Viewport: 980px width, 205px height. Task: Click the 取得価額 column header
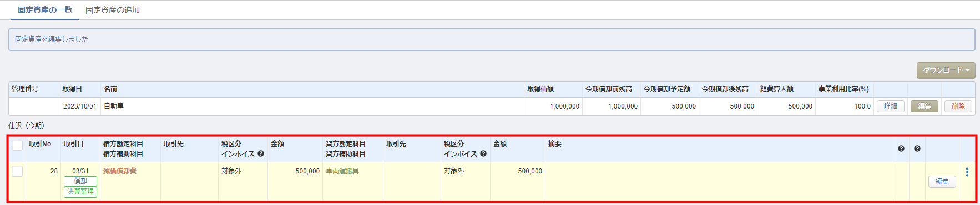540,89
